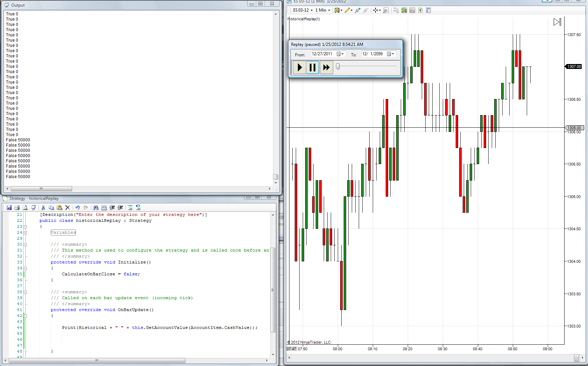
Task: Cut selected code text
Action: point(43,207)
